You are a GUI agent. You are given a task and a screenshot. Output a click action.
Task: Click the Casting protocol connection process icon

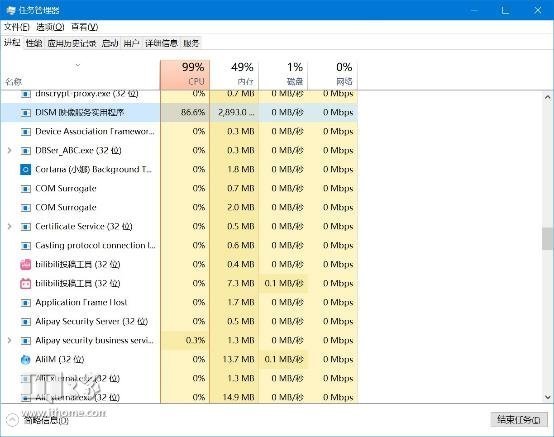point(25,246)
